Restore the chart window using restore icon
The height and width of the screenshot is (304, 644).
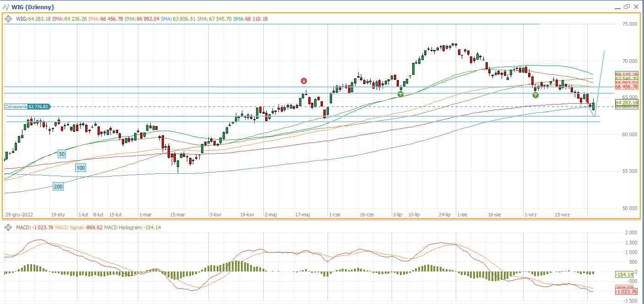[626, 6]
